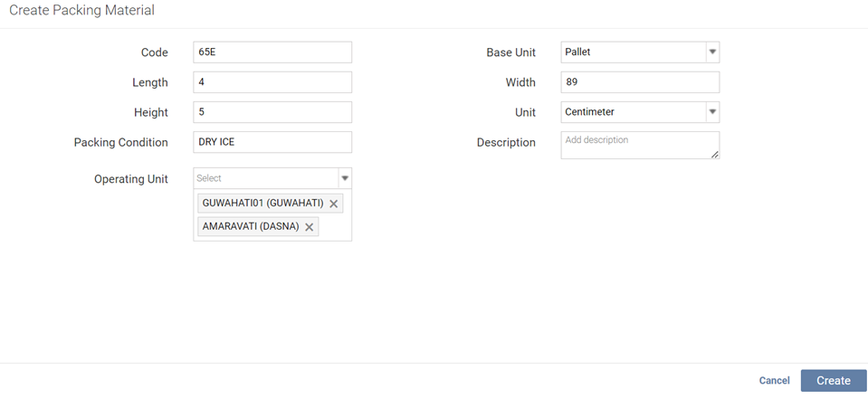The image size is (868, 399).
Task: Click the GUWAHATI01 (GUWAHATI) chip label
Action: (262, 204)
